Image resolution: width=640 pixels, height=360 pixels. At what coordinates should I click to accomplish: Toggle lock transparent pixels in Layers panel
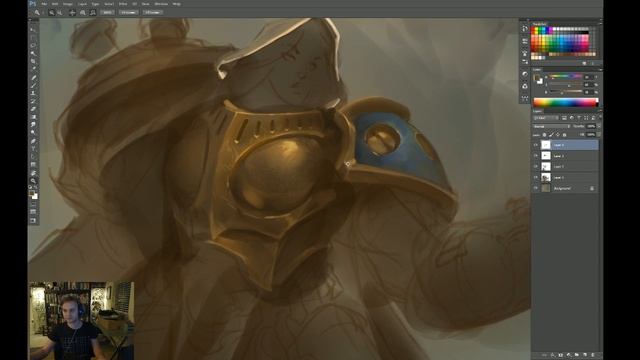544,135
